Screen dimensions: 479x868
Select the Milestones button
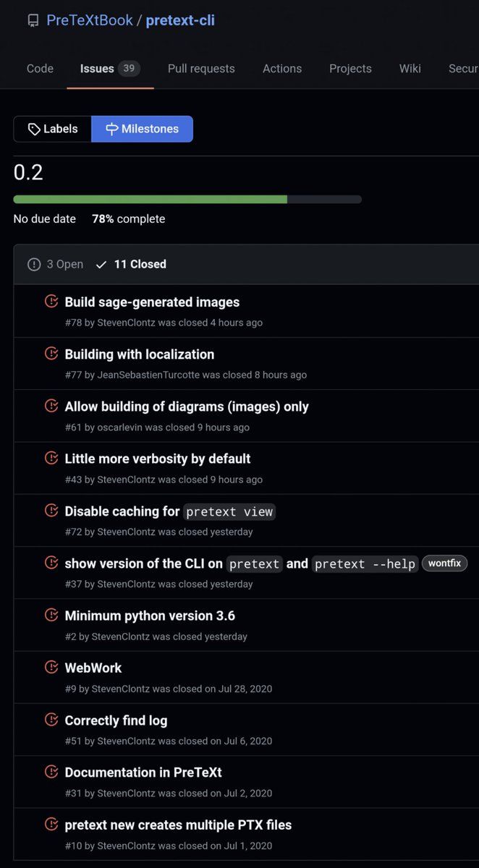(x=142, y=129)
